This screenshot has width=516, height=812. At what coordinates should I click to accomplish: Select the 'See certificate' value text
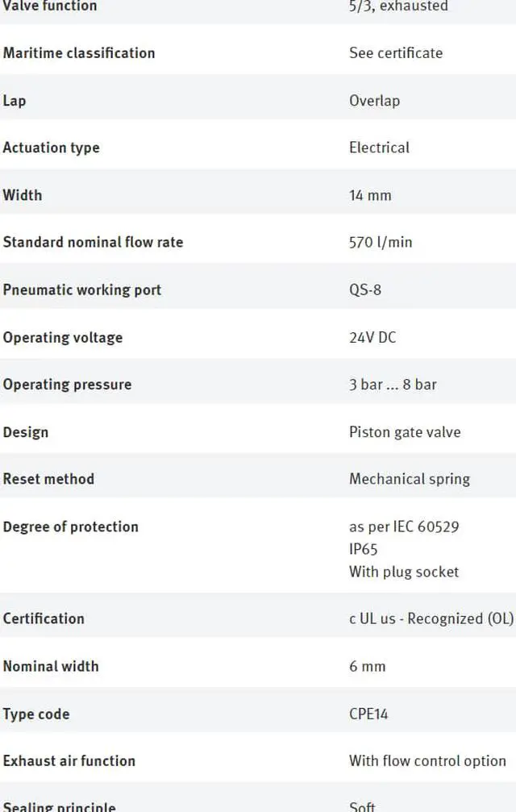(x=396, y=53)
